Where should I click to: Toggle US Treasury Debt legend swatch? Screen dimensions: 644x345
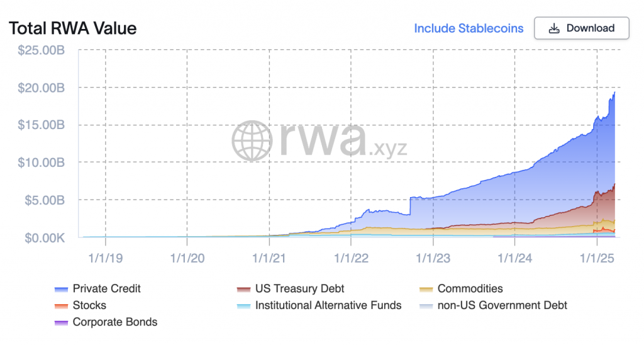[243, 289]
